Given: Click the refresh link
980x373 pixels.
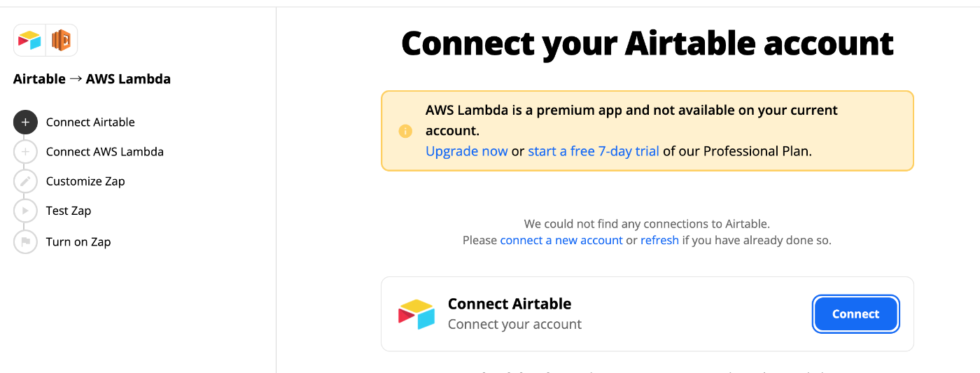Looking at the screenshot, I should tap(659, 240).
